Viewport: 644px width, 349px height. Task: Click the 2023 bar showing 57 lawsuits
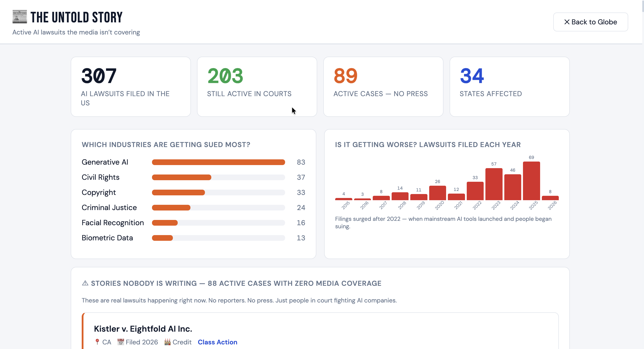(x=494, y=184)
